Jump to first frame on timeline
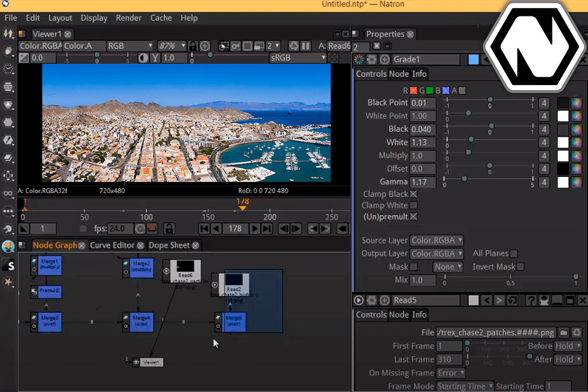The image size is (588, 392). coord(205,228)
